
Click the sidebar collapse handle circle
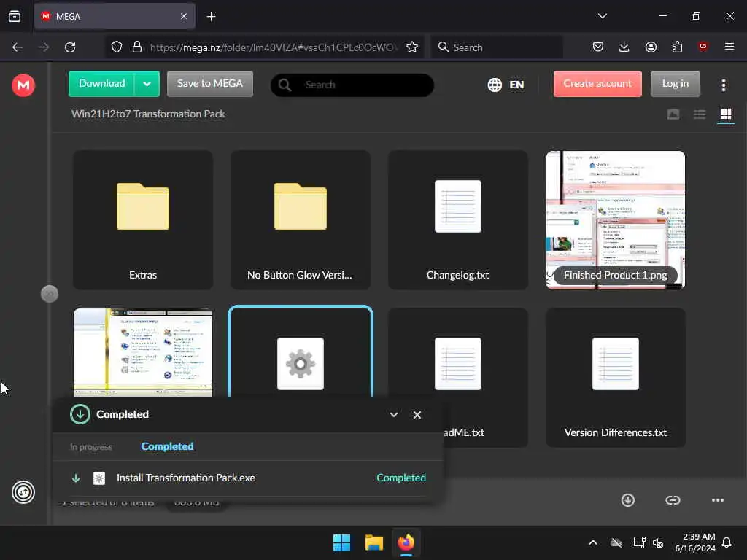coord(50,294)
